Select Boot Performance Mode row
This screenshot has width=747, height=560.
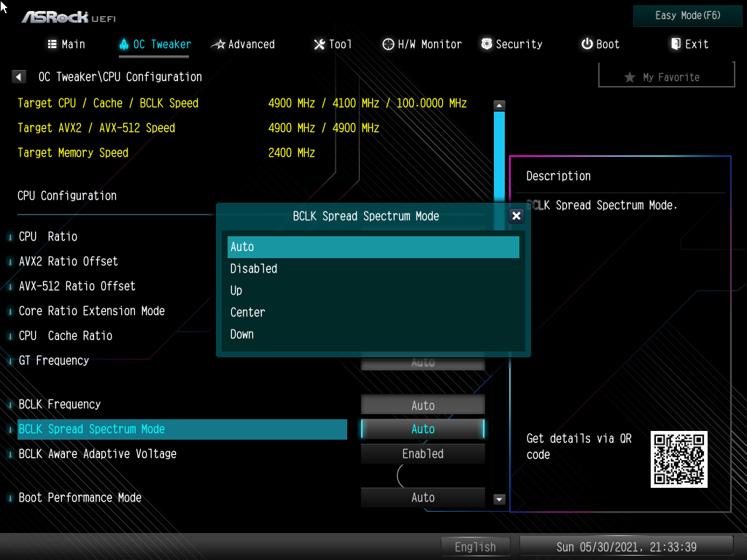click(x=80, y=497)
